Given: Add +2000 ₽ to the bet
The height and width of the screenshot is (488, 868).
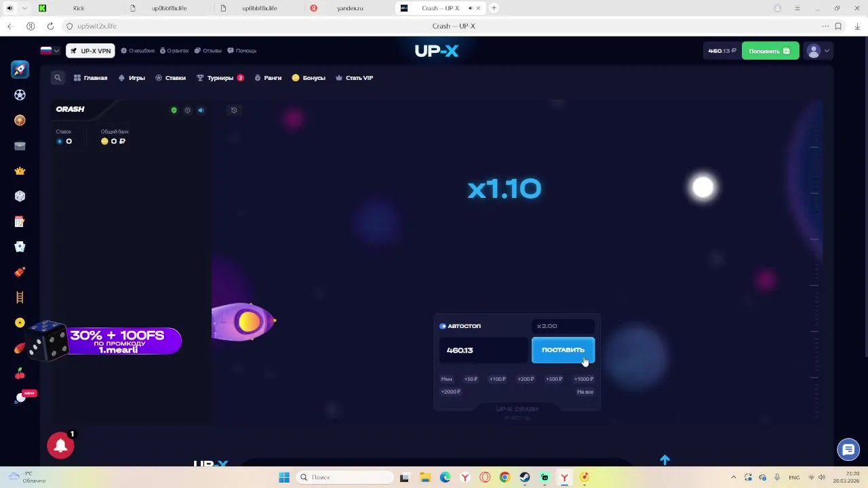Looking at the screenshot, I should click(450, 392).
